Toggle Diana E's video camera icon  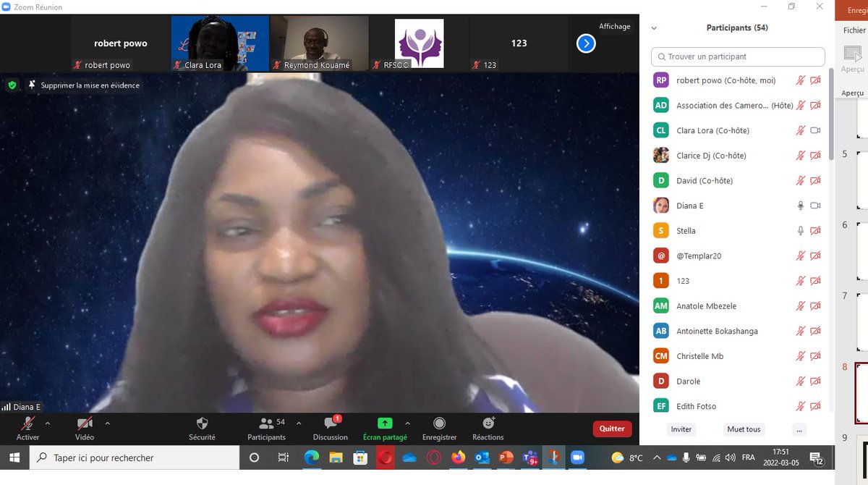[x=815, y=206]
